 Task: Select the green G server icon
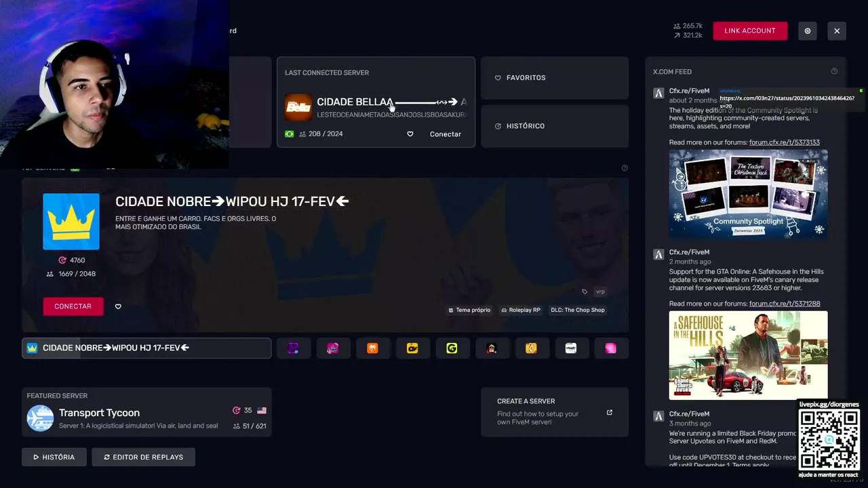point(452,348)
